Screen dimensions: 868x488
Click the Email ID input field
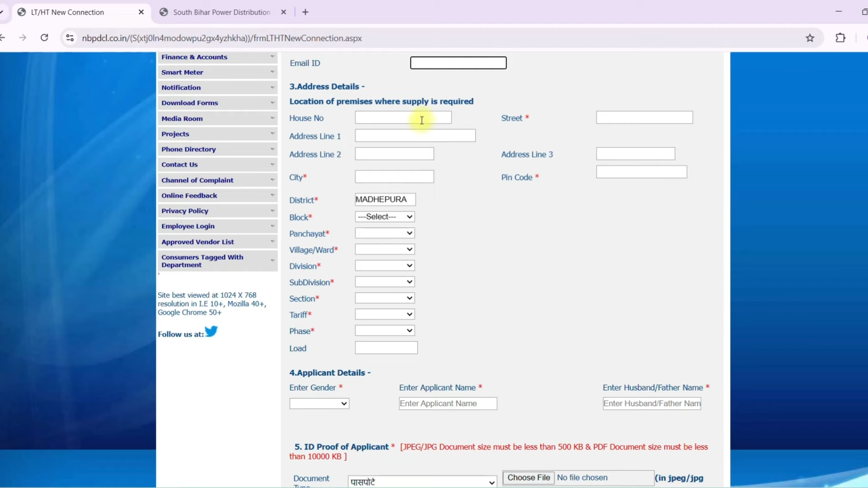tap(458, 62)
